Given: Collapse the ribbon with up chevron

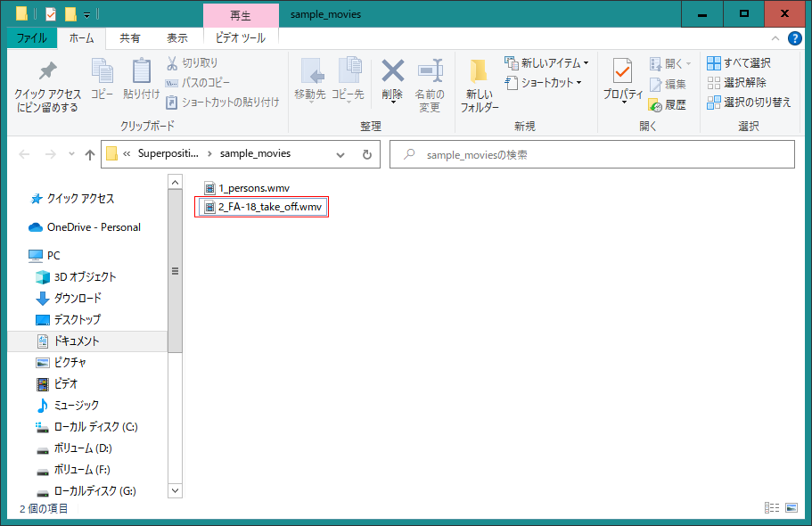Looking at the screenshot, I should [775, 38].
